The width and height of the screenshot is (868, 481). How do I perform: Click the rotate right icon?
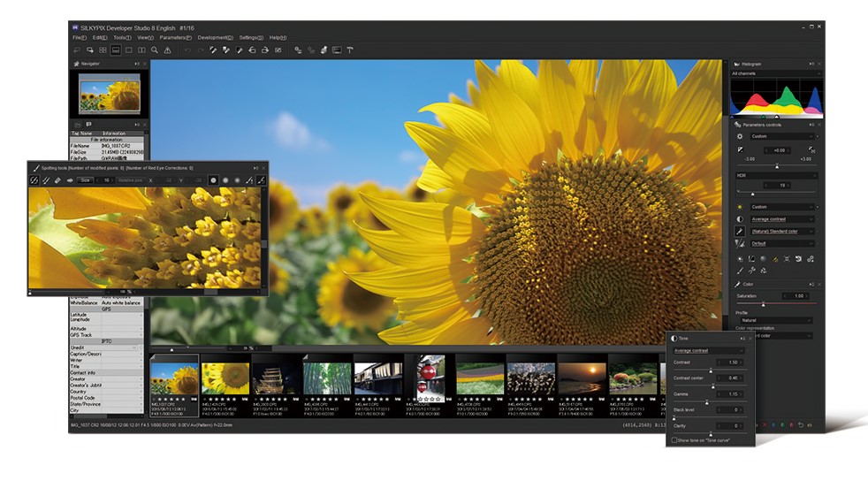[265, 50]
